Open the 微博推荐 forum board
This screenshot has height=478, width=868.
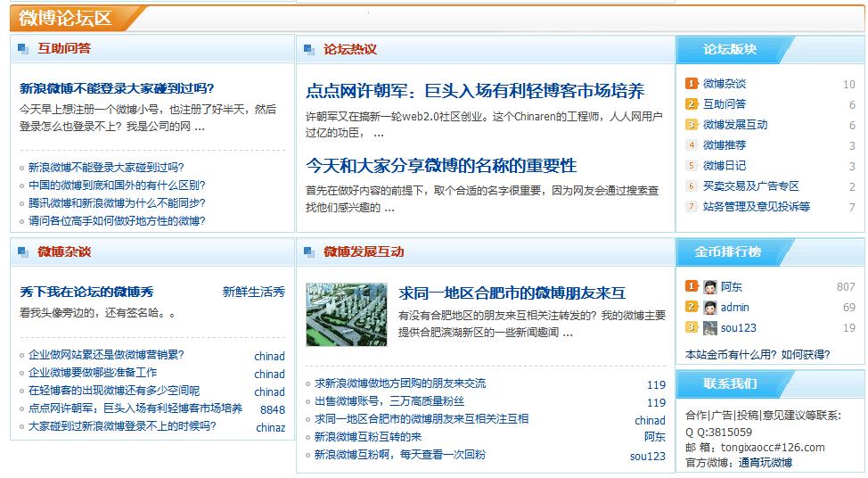coord(725,145)
